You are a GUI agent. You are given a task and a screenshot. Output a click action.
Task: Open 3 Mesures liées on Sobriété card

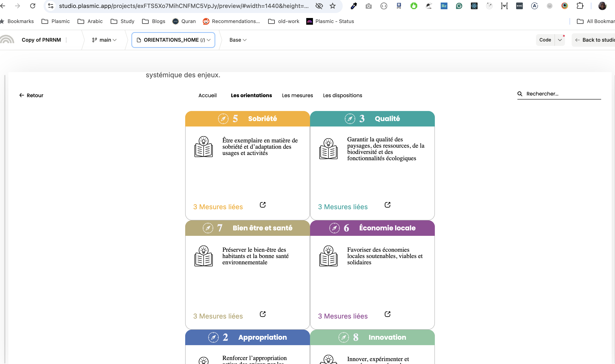(x=218, y=207)
